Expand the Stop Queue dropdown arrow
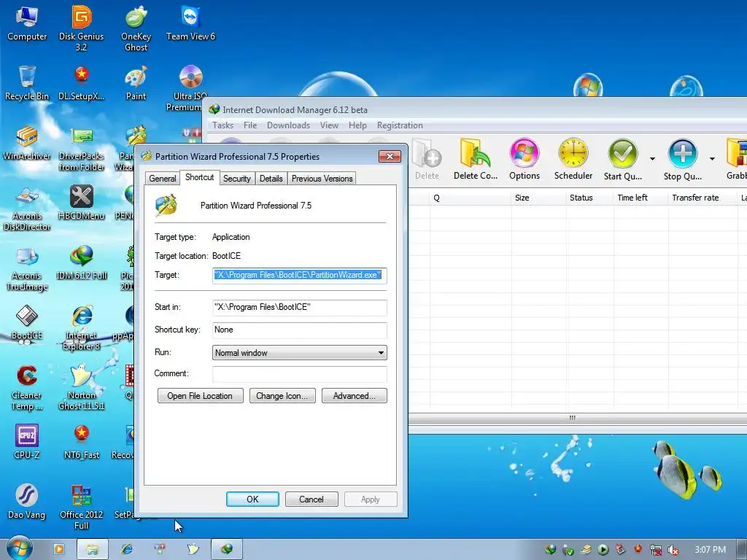Screen dimensions: 747x560 [x=712, y=159]
